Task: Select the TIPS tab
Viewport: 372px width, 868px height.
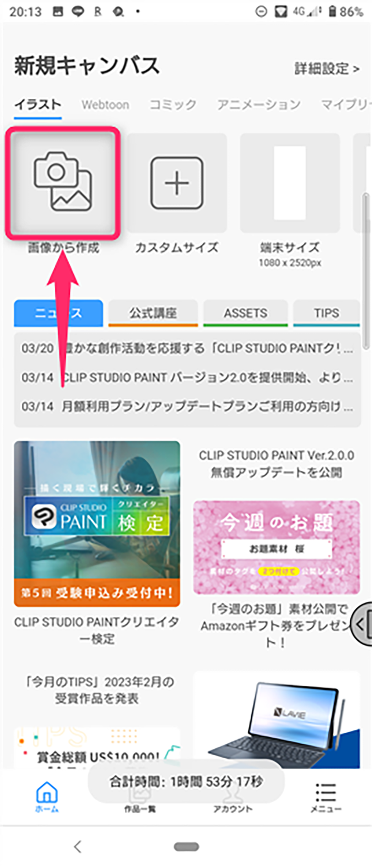Action: [327, 313]
